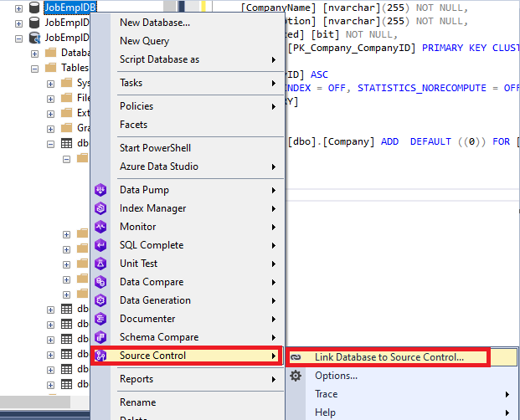
Task: Open the Reports submenu
Action: [x=188, y=379]
